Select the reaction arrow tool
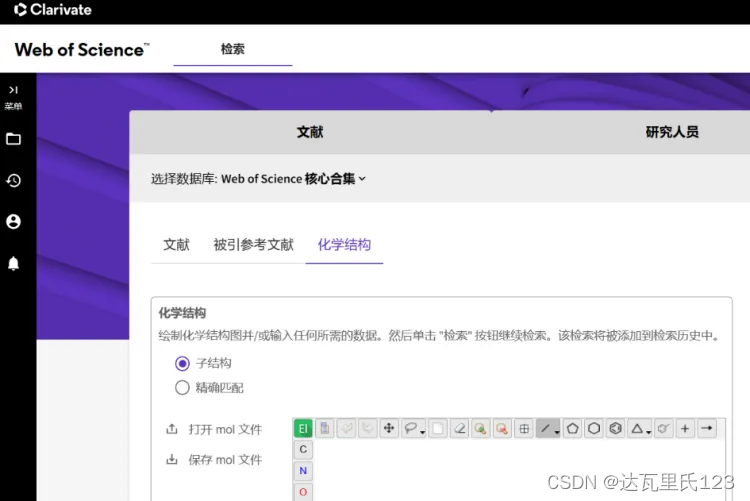Viewport: 750px width, 501px height. point(706,428)
